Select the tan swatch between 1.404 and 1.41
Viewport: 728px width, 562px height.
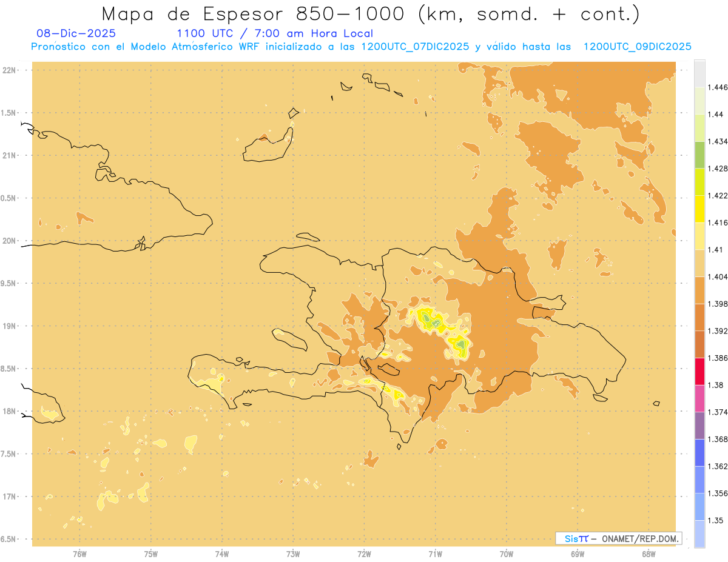pyautogui.click(x=699, y=263)
